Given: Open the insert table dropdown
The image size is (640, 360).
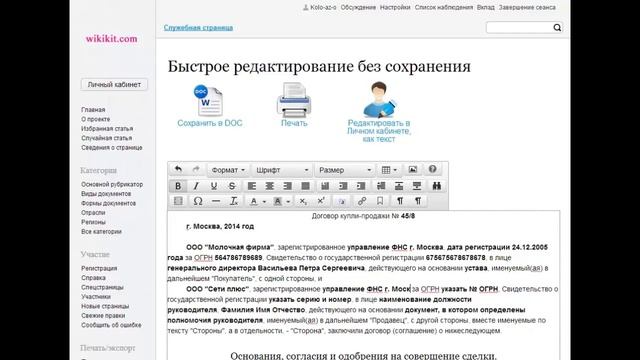Looking at the screenshot, I should pyautogui.click(x=389, y=170).
